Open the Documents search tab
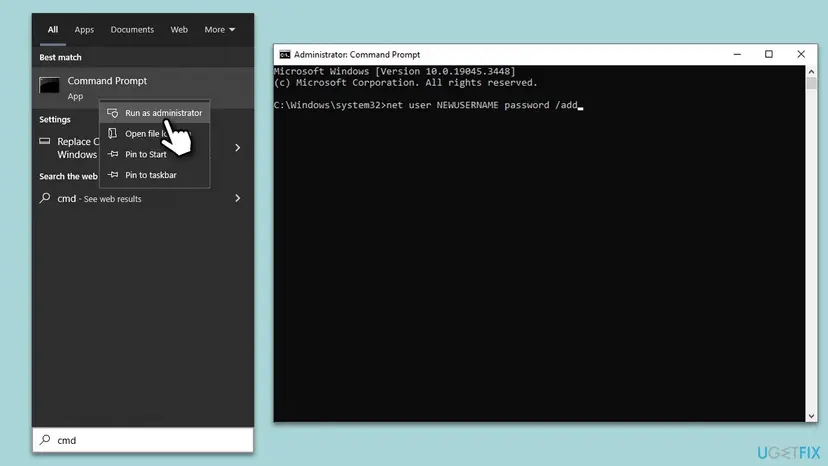 [x=132, y=30]
